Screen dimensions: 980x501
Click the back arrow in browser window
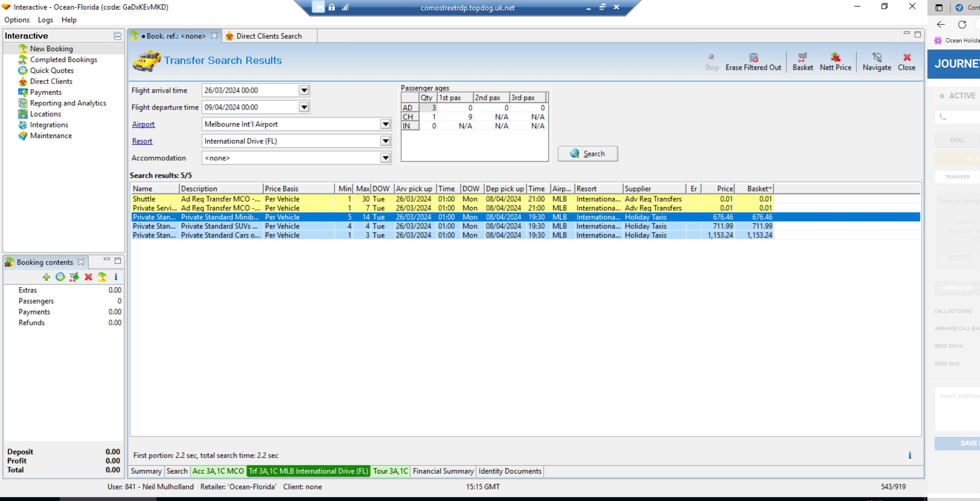(940, 25)
